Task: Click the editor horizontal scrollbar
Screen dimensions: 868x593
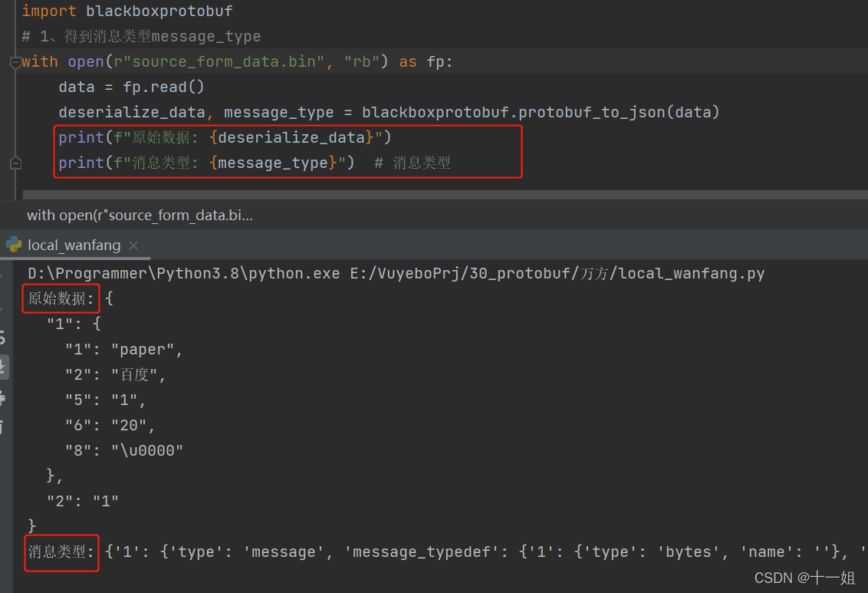Action: [x=445, y=194]
